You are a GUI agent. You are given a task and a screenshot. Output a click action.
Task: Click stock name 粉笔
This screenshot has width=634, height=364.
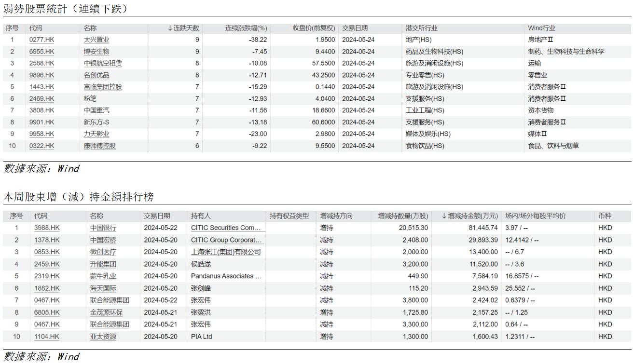[90, 98]
